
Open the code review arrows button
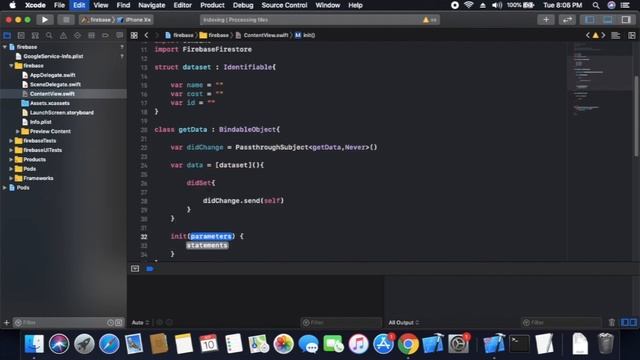(x=567, y=20)
